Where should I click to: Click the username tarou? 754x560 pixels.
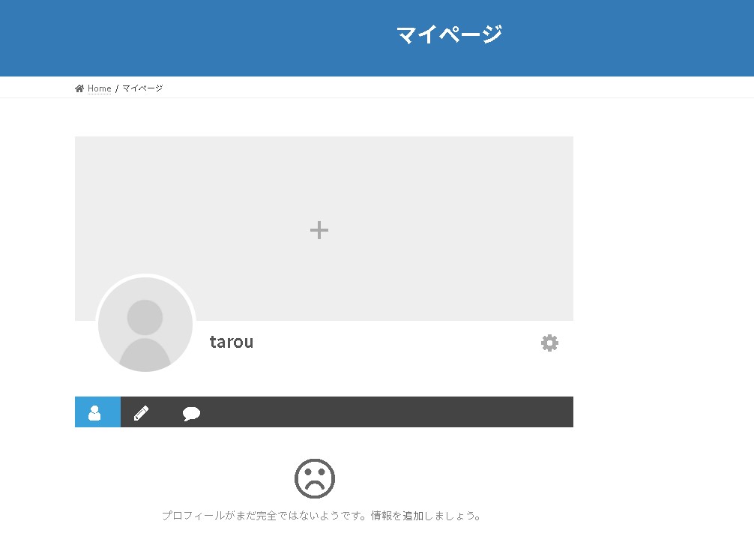pyautogui.click(x=232, y=342)
